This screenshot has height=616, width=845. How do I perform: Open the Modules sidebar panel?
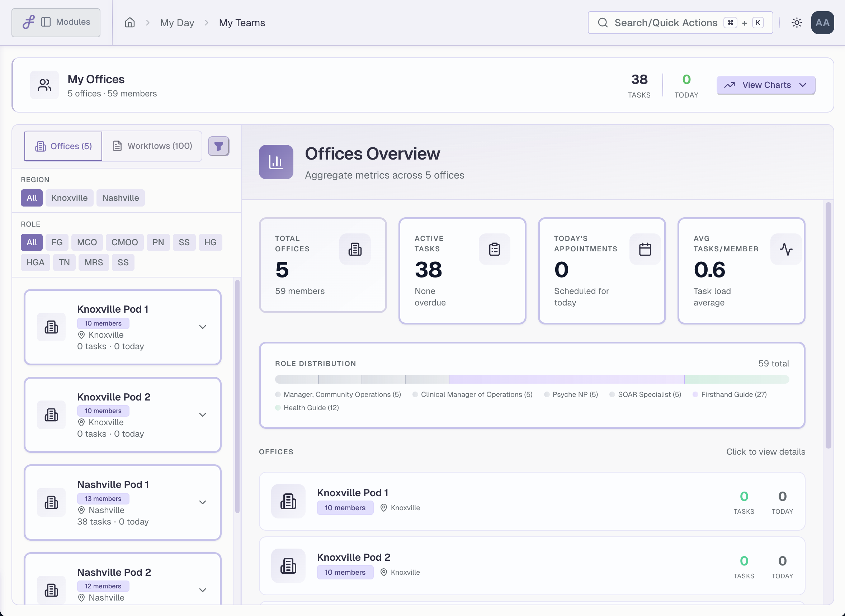point(56,22)
